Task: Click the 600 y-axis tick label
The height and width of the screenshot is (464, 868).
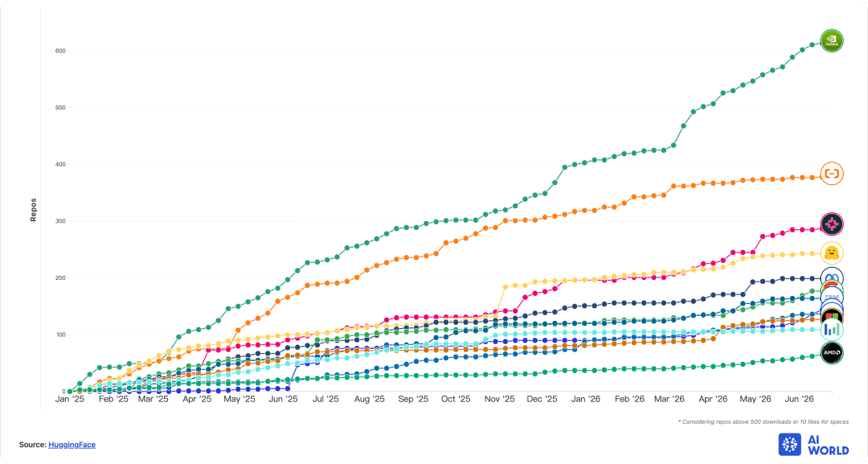Action: (60, 51)
